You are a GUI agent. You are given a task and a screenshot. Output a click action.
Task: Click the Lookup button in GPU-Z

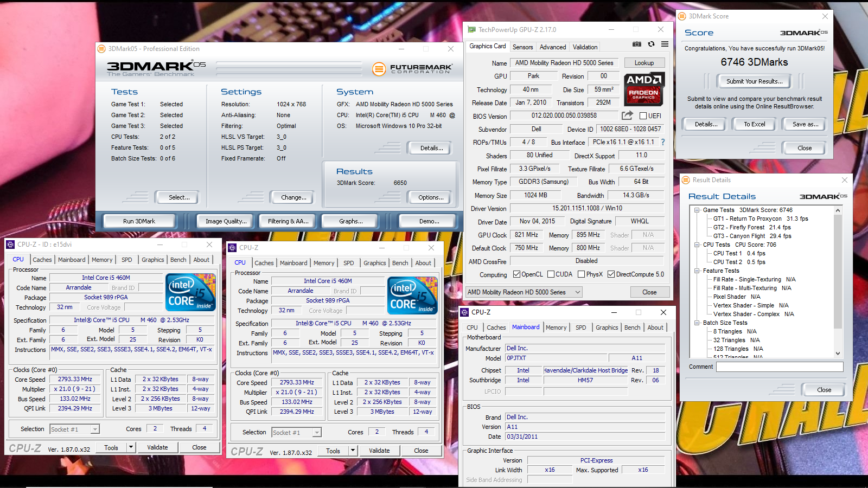[644, 63]
